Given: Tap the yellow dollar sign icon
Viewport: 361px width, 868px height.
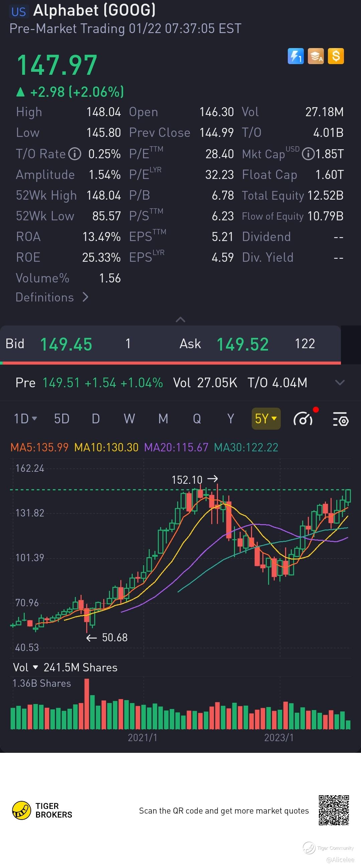Looking at the screenshot, I should tap(336, 56).
